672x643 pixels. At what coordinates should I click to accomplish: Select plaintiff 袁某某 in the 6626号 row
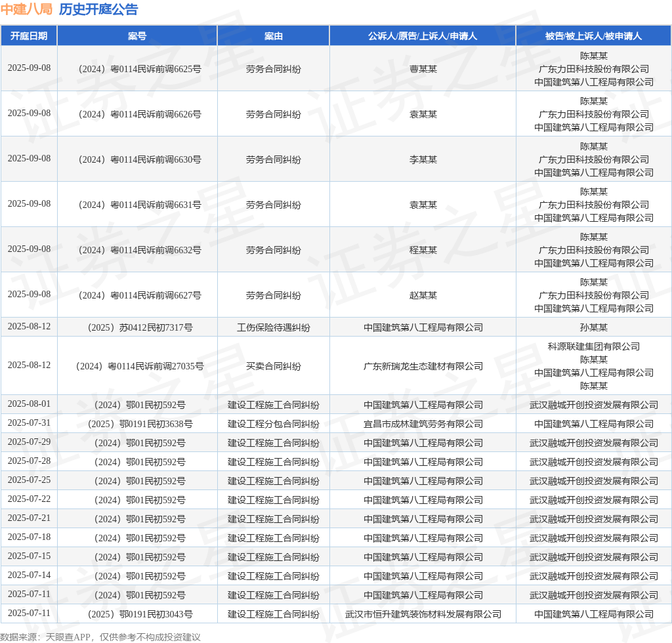pos(423,114)
